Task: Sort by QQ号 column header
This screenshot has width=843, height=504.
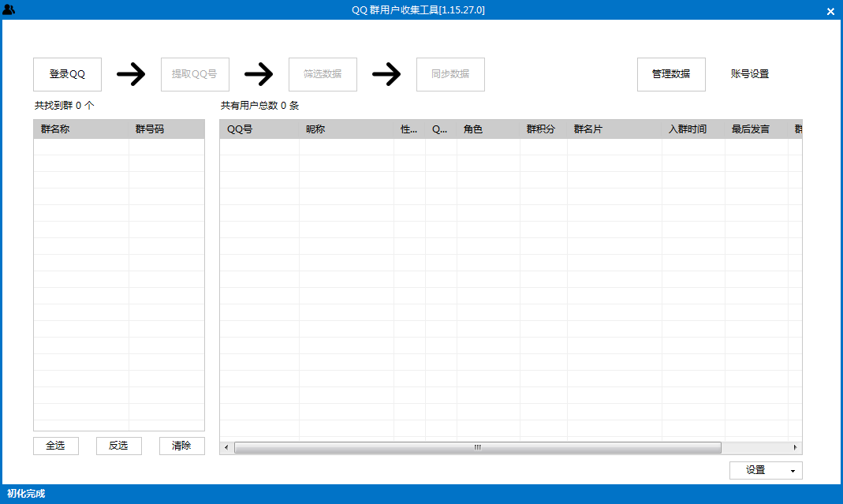Action: coord(259,129)
